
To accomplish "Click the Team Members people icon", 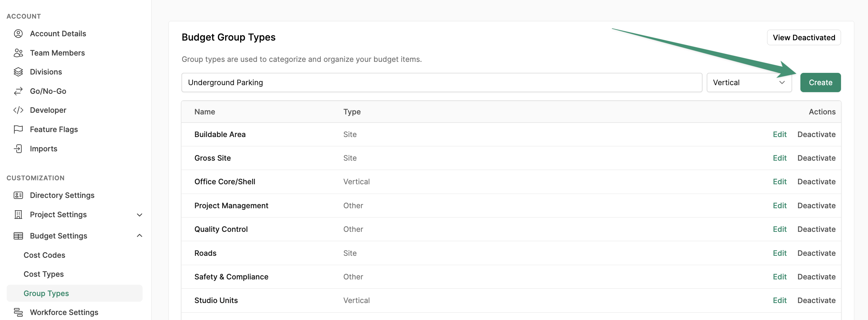I will [x=18, y=53].
